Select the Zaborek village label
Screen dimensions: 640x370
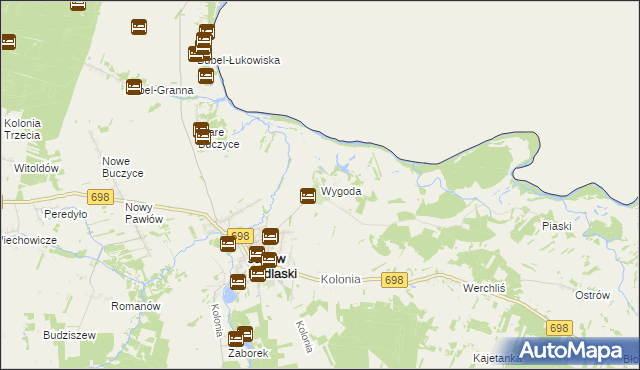[248, 353]
